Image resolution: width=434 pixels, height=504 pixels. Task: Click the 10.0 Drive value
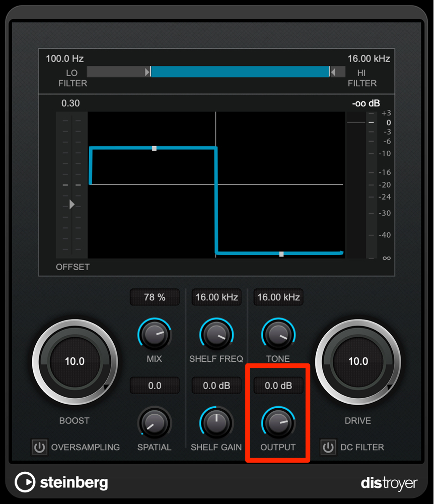tap(358, 361)
